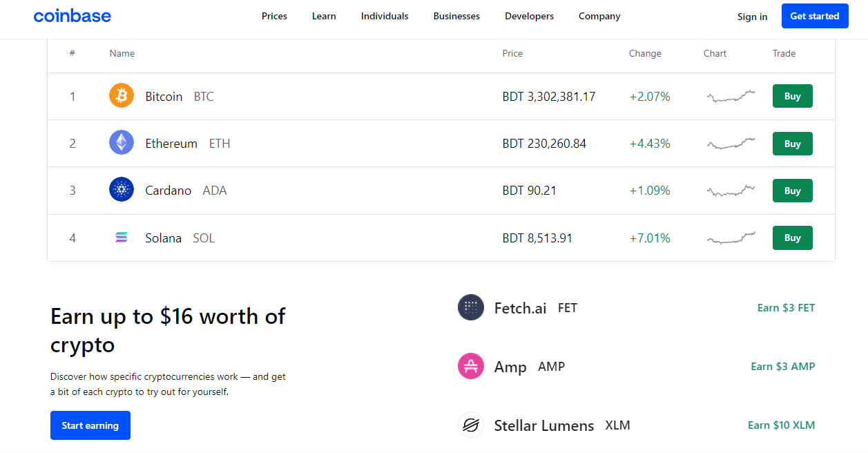The image size is (868, 453).
Task: Click the Cardano logo icon
Action: [122, 190]
